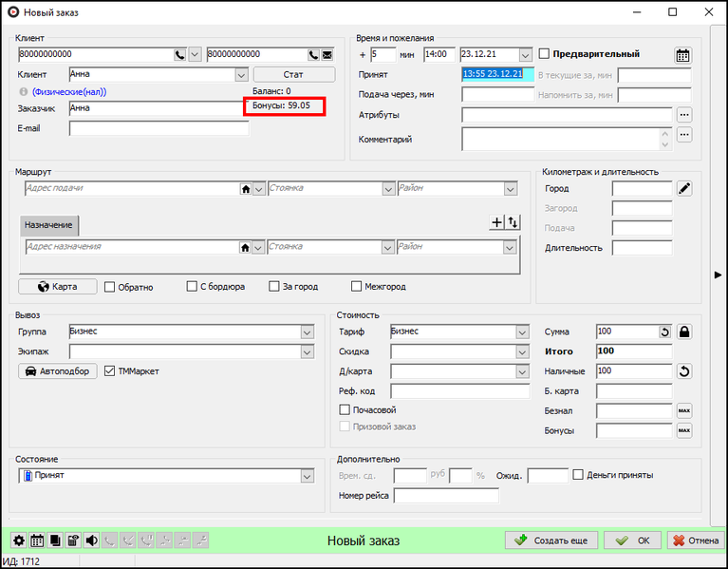This screenshot has width=728, height=569.
Task: Open the calendar icon beside Предварительный
Action: [x=682, y=55]
